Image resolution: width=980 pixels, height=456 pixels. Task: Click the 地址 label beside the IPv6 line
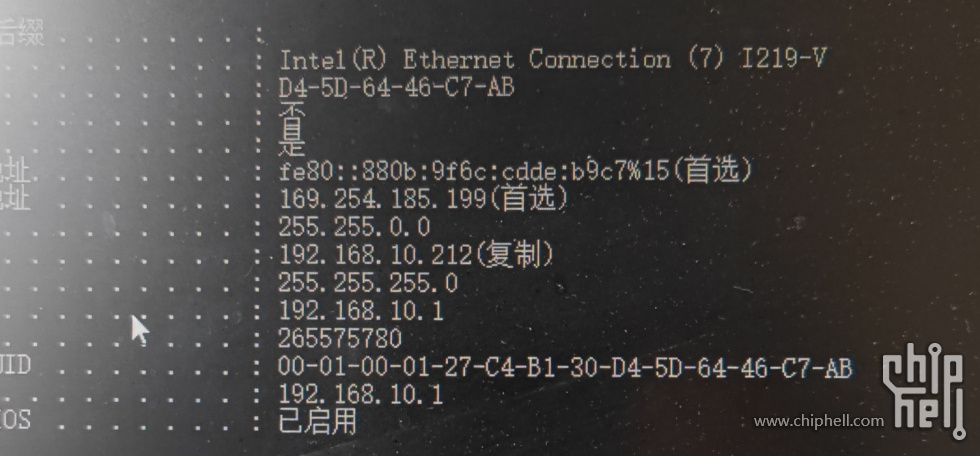coord(15,172)
